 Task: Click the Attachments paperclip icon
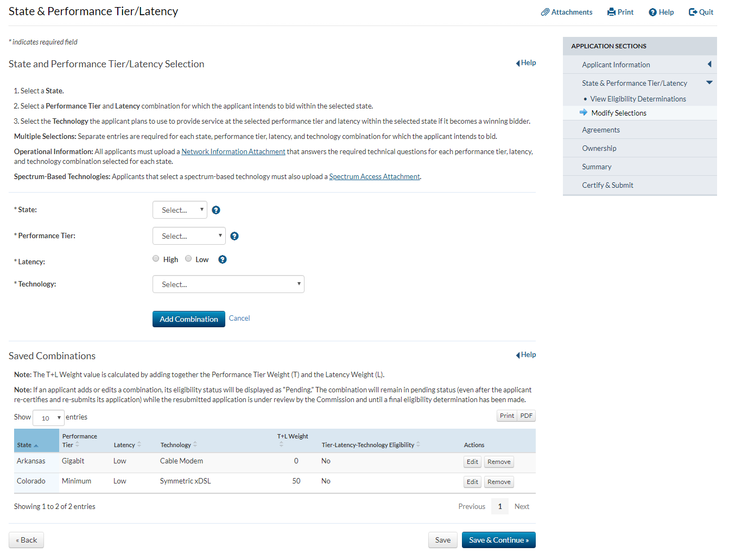545,12
